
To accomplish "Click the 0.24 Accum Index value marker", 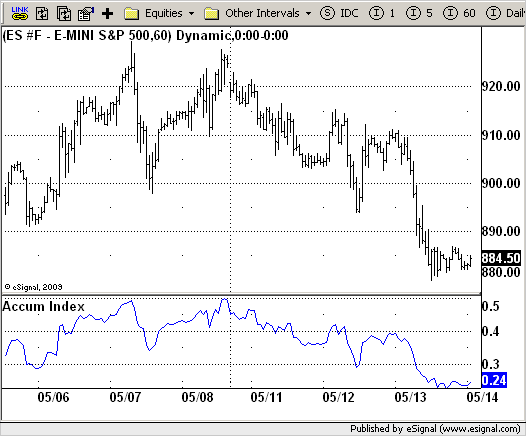I will (x=494, y=380).
